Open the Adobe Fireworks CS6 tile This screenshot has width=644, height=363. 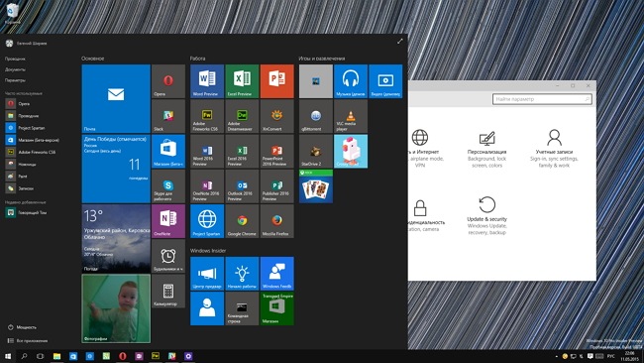pyautogui.click(x=207, y=116)
